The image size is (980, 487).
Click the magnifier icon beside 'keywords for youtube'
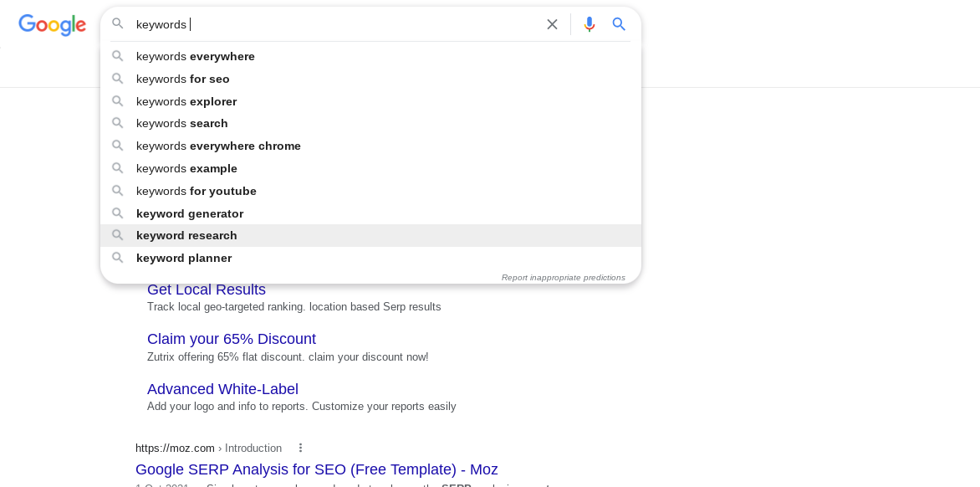pos(118,190)
